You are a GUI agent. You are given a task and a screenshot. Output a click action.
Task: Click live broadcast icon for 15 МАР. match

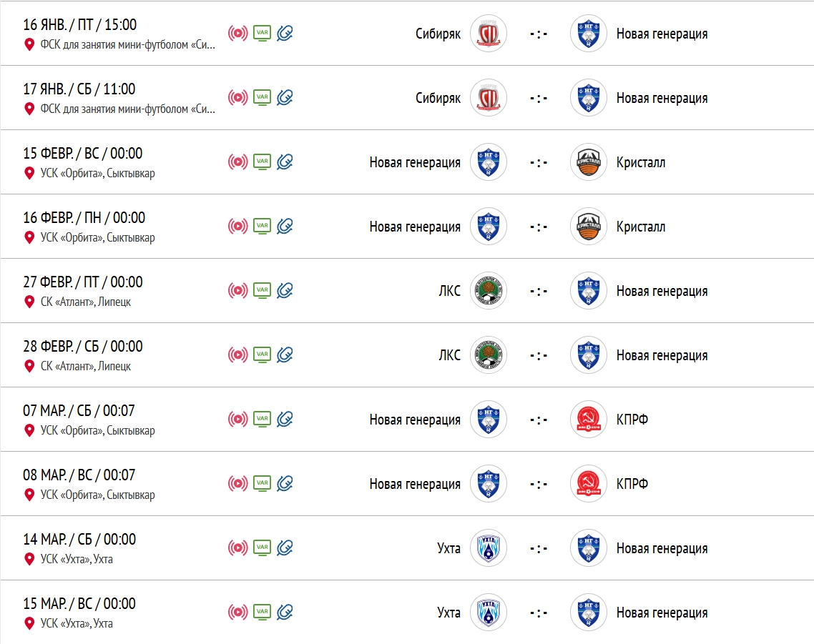(x=238, y=612)
